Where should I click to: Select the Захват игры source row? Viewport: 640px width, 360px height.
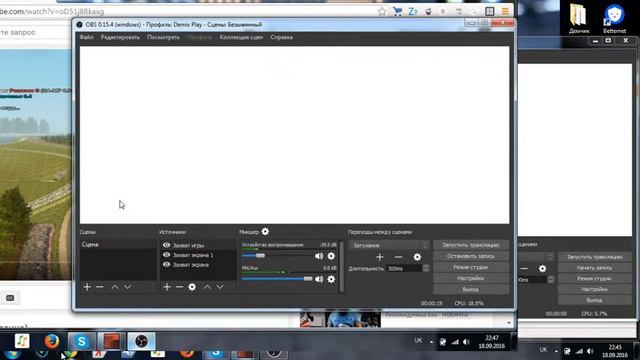[x=198, y=245]
